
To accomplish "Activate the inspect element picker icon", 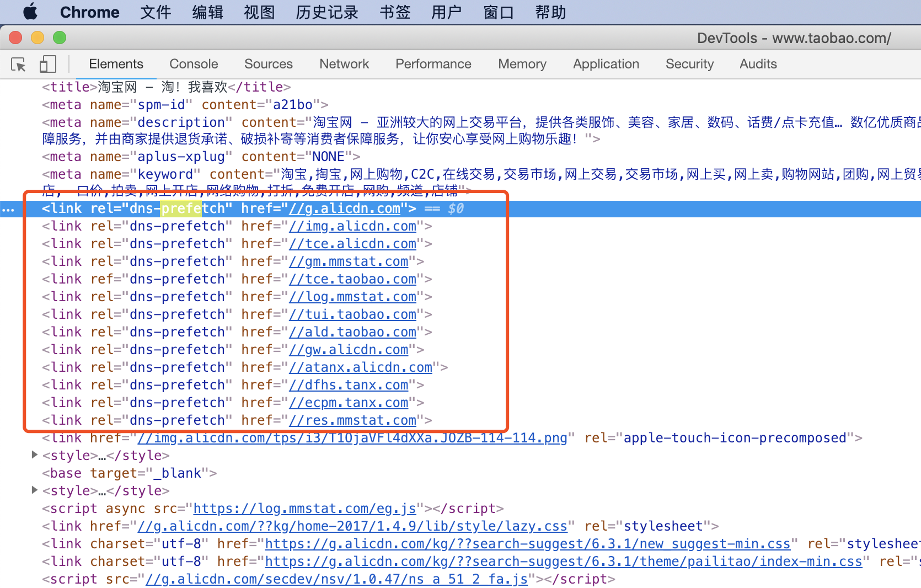I will coord(19,65).
